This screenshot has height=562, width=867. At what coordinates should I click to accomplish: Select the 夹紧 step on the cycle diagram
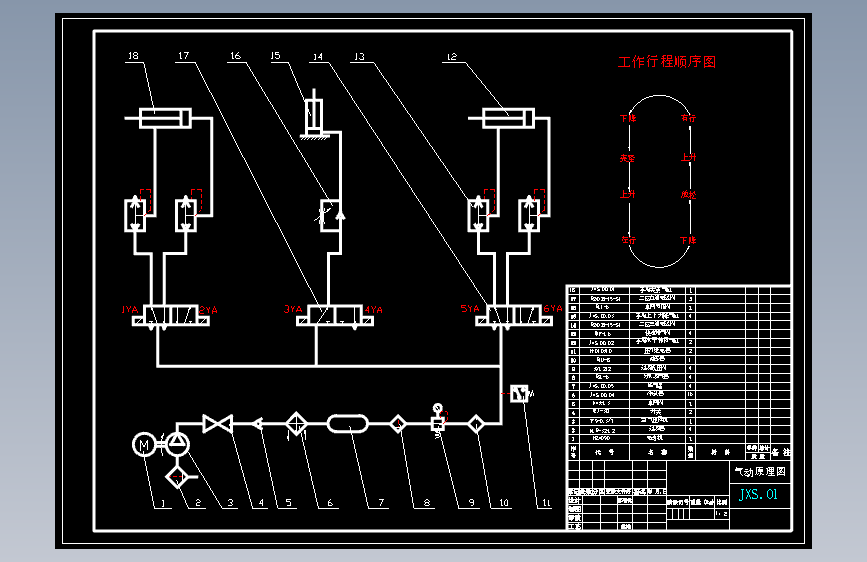tap(628, 158)
